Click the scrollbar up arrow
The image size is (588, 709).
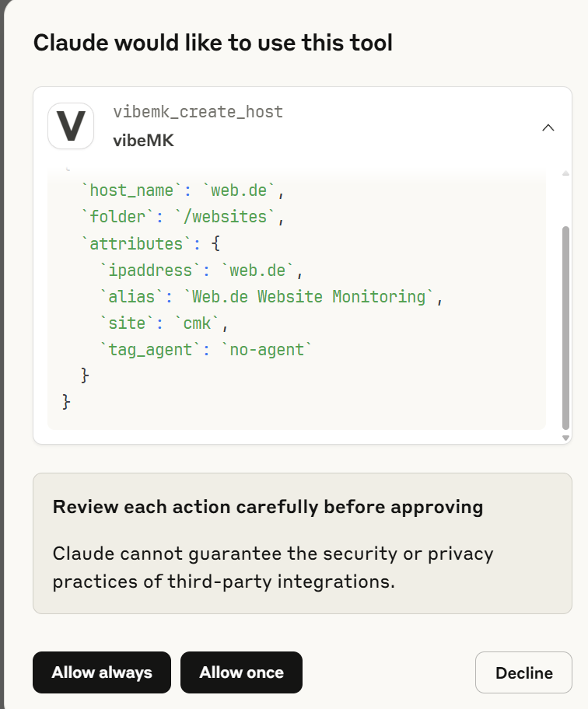pos(565,172)
